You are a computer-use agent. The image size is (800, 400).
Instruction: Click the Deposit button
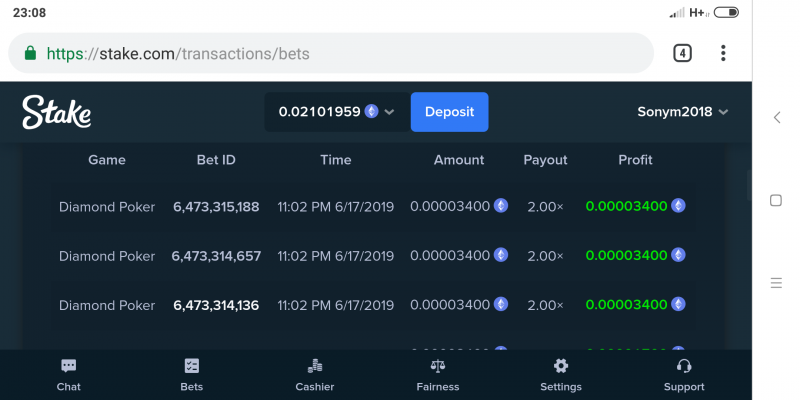(x=449, y=112)
